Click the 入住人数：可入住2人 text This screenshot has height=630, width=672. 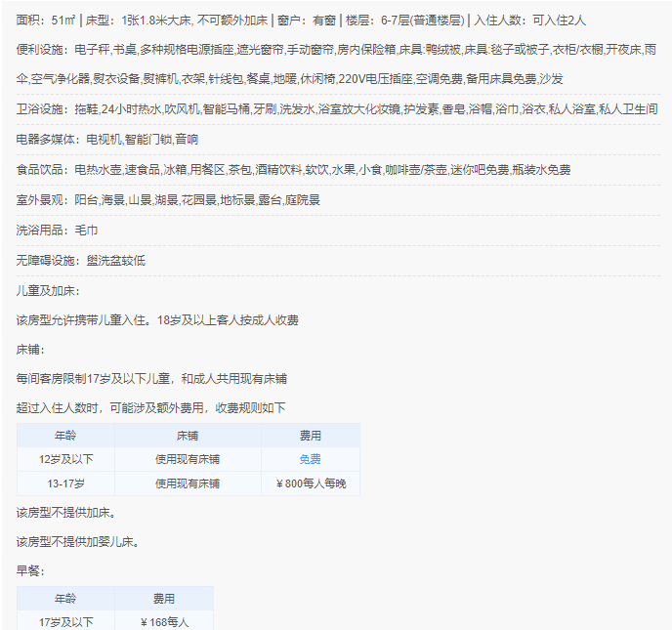tap(529, 21)
